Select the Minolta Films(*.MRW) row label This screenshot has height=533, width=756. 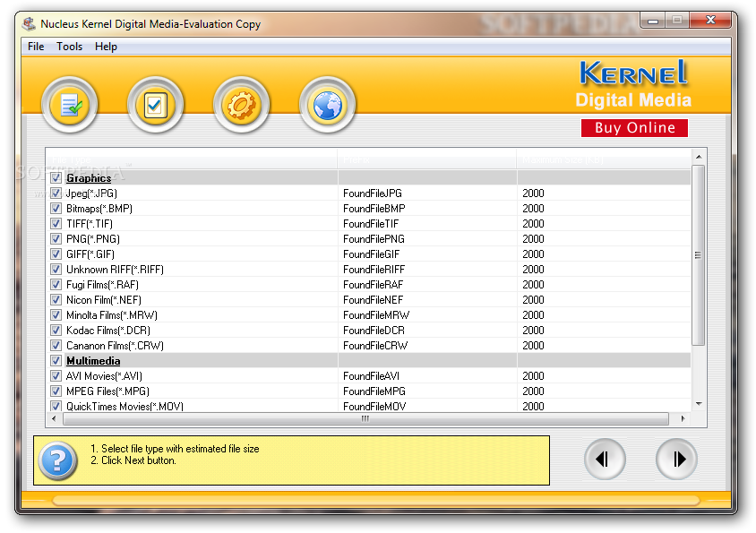point(112,315)
